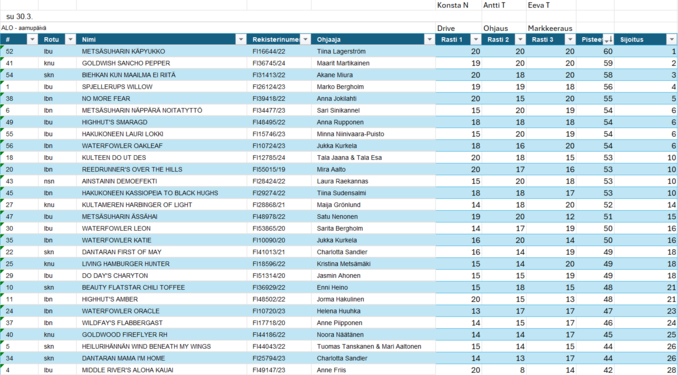Open the Rekisterinumero filter dropdown

tap(305, 39)
